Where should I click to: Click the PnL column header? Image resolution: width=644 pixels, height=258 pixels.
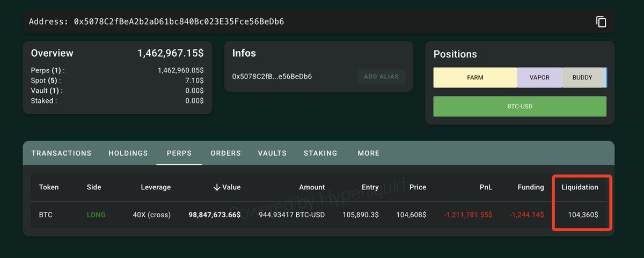coord(486,187)
